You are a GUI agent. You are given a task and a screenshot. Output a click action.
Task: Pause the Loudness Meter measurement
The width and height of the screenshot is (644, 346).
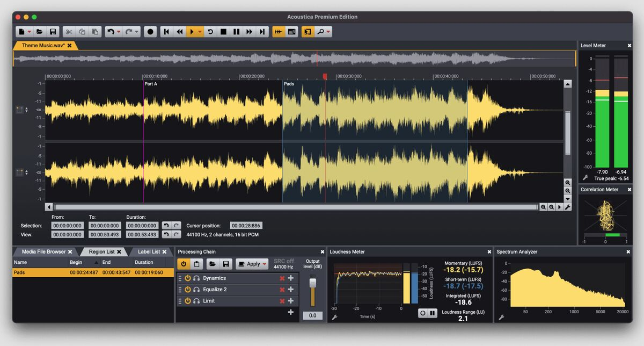tap(432, 313)
